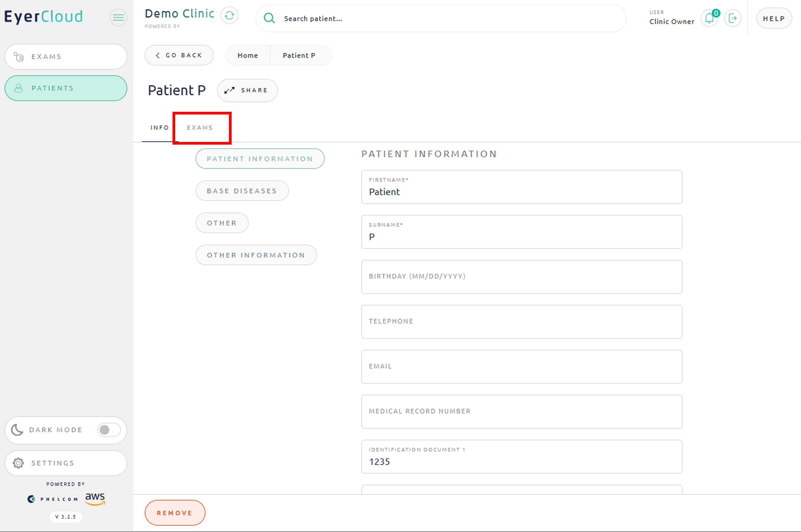Open the notifications bell
Screen dimensions: 801x532
click(x=709, y=18)
